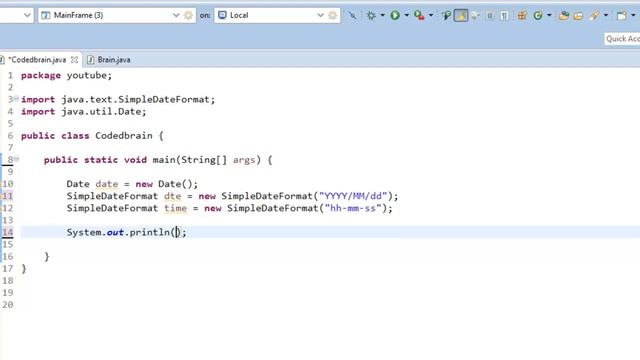Click the Search flashlight icon
Viewport: 640px width, 360px height.
[594, 16]
